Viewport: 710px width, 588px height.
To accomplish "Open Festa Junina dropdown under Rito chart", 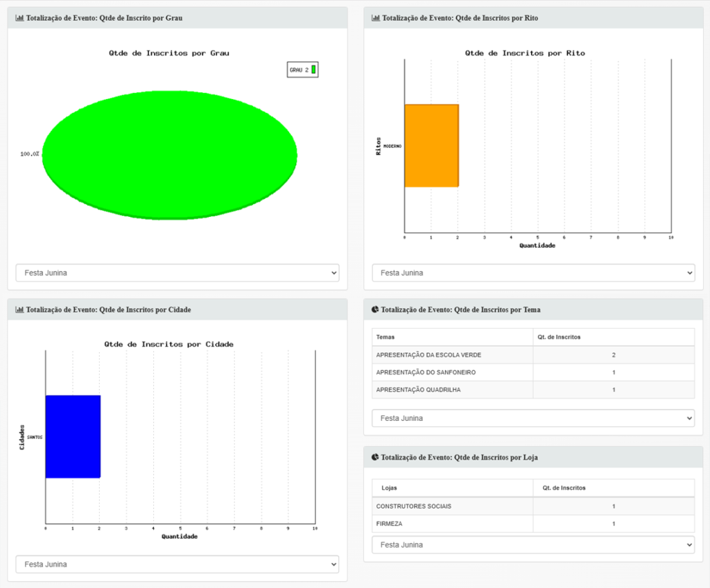I will [x=533, y=273].
